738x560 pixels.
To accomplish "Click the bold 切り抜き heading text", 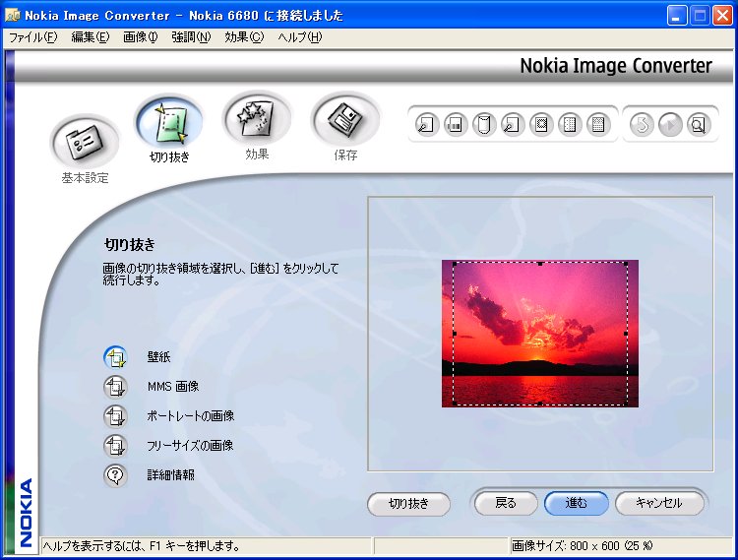I will click(x=130, y=245).
